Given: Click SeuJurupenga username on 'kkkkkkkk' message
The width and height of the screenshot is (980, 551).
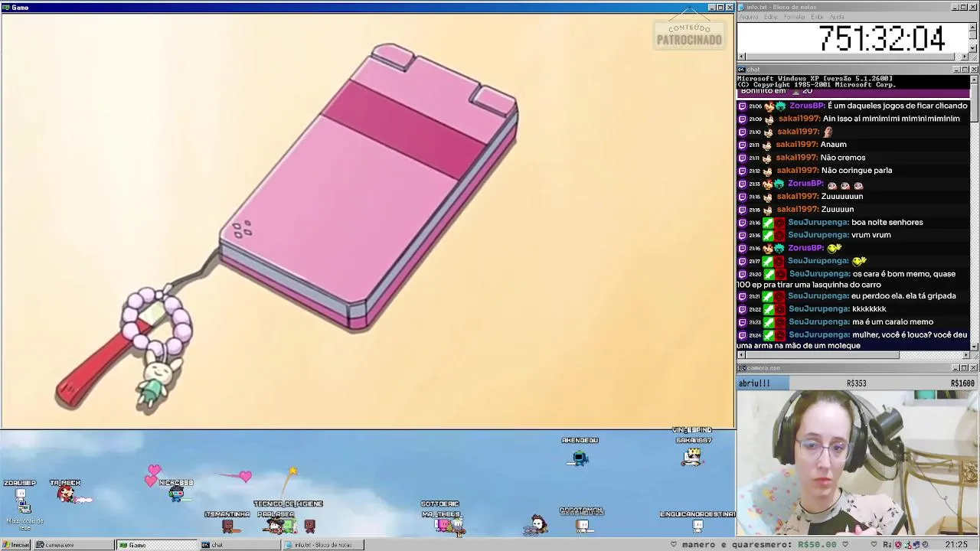Looking at the screenshot, I should coord(818,308).
